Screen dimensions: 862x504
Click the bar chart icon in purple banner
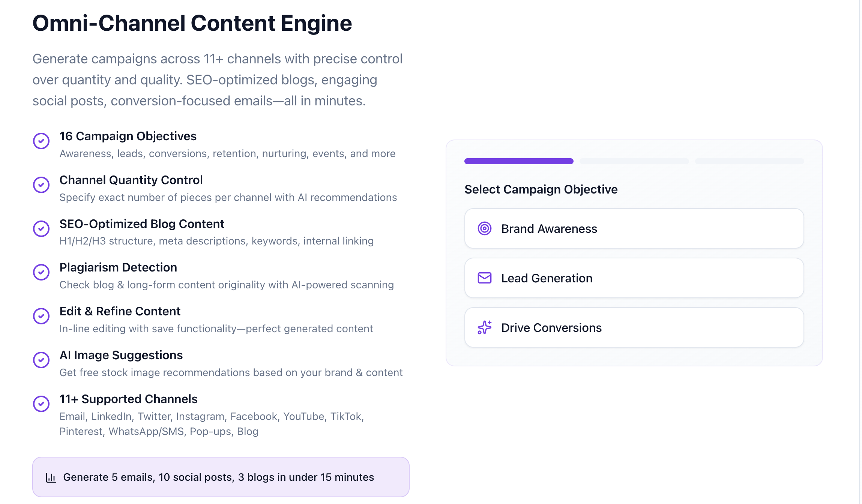[51, 477]
